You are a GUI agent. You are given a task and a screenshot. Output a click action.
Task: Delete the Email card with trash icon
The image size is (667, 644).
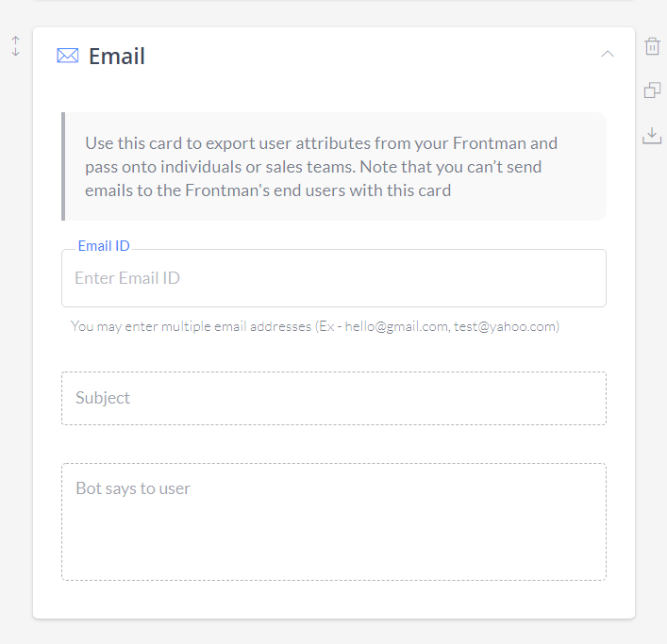(x=652, y=46)
